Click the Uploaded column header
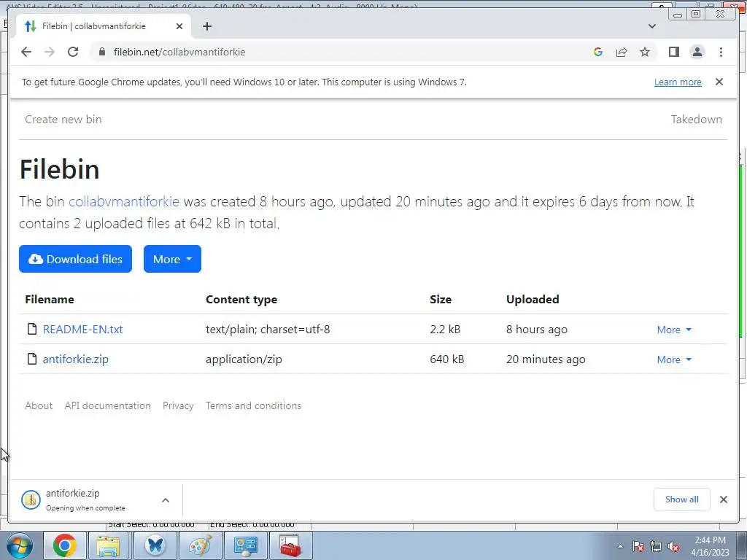Image resolution: width=747 pixels, height=560 pixels. [533, 299]
